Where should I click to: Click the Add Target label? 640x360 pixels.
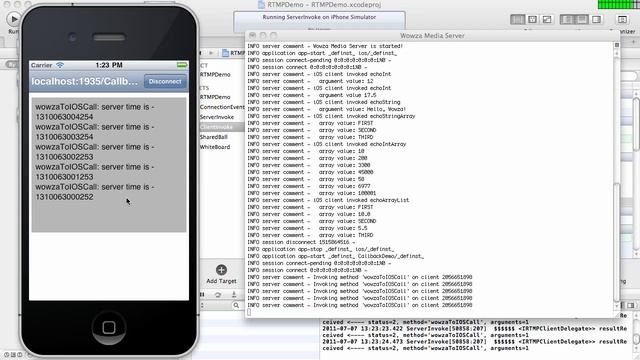221,281
